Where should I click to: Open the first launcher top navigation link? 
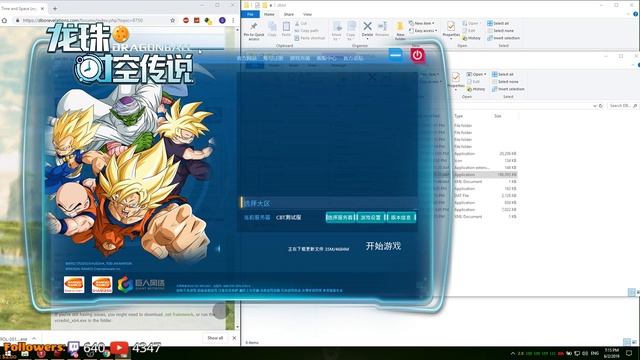[x=246, y=58]
